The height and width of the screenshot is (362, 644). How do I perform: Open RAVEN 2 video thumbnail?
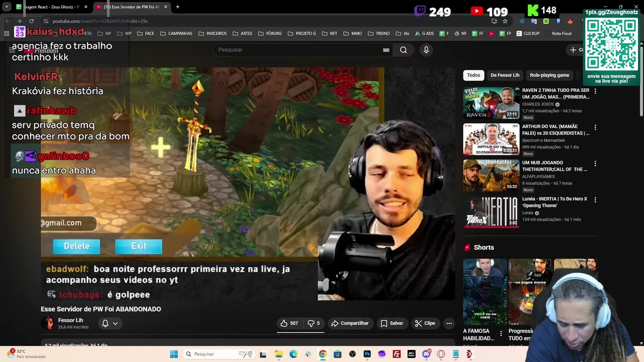pyautogui.click(x=491, y=103)
